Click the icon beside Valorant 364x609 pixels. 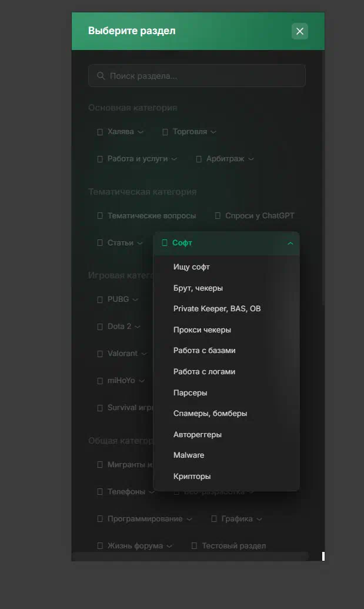pos(100,354)
